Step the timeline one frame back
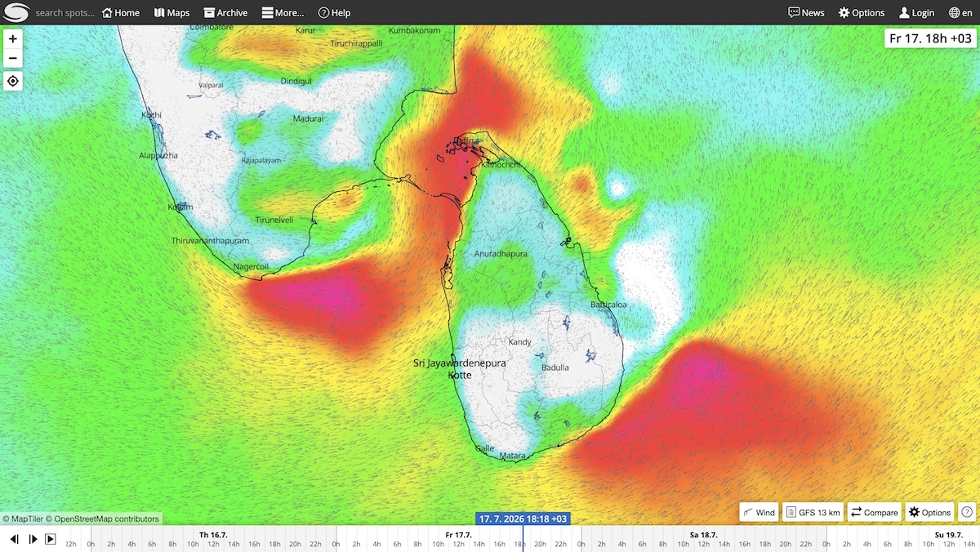The image size is (980, 552). 14,539
